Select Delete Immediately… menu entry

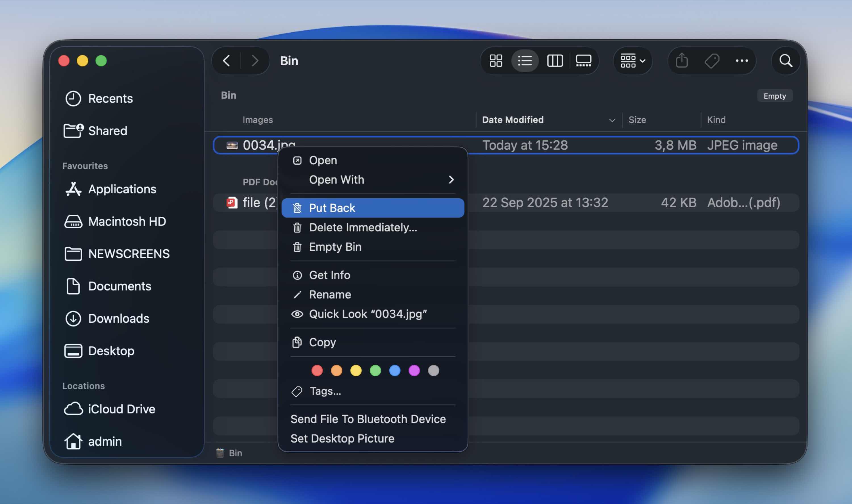coord(363,227)
